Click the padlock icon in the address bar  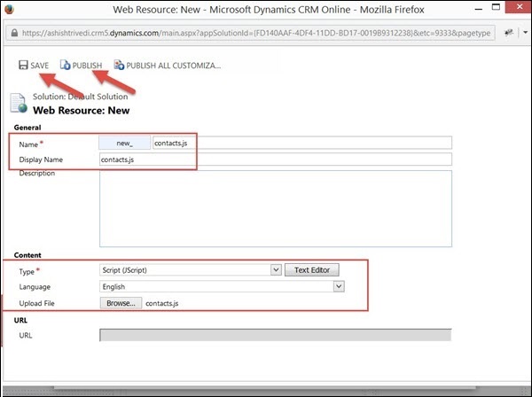tap(14, 33)
